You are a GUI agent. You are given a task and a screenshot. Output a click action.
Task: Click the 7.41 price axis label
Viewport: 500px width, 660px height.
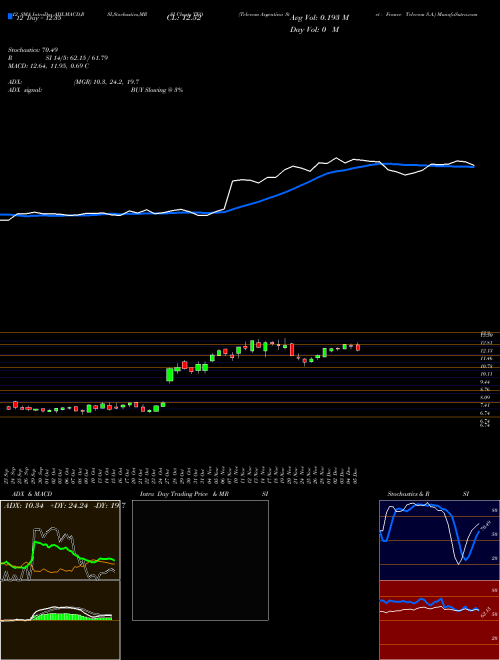[x=487, y=405]
